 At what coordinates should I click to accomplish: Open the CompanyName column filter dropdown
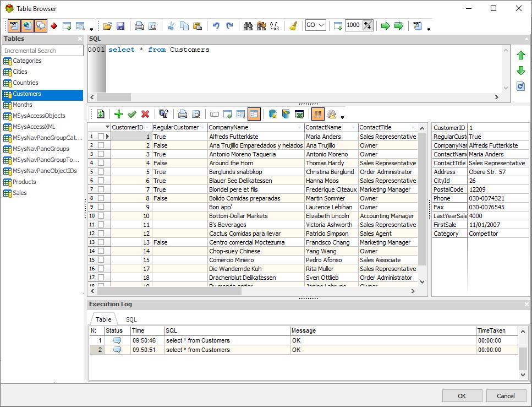coord(300,127)
